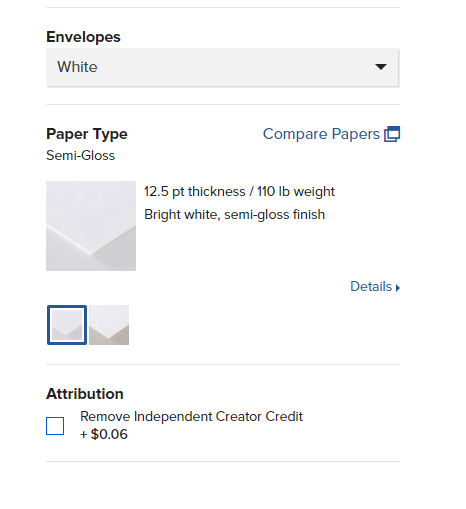The height and width of the screenshot is (509, 466).
Task: Click the Paper Type heading
Action: coord(87,134)
